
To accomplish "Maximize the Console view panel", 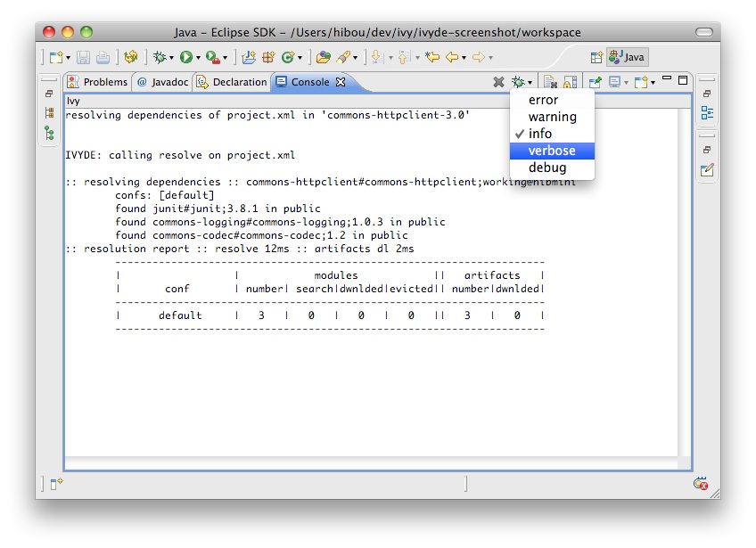I will (x=683, y=80).
